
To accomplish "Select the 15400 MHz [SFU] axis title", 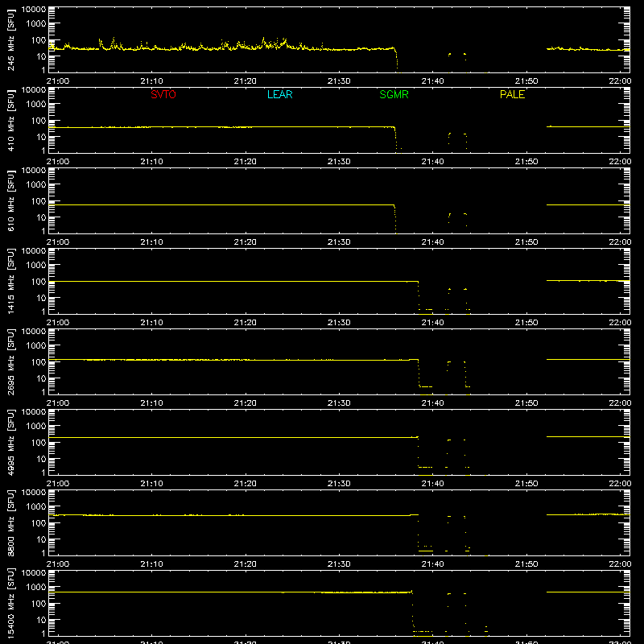I will click(10, 603).
